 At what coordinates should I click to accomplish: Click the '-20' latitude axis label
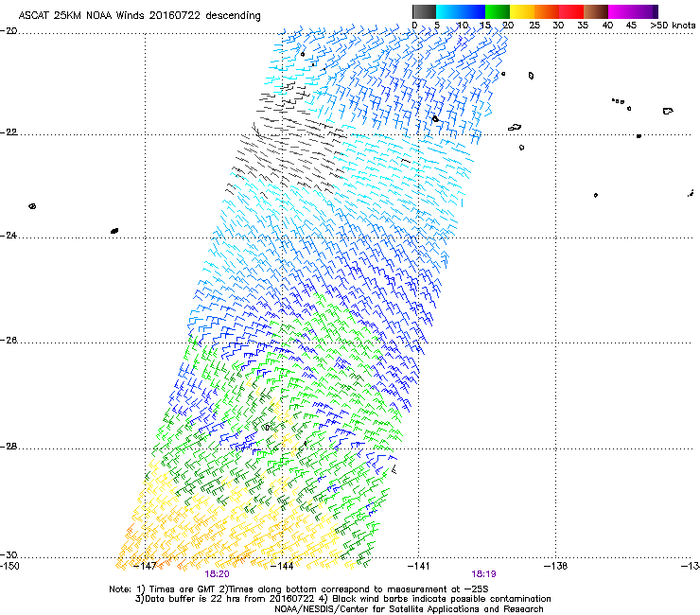click(9, 31)
